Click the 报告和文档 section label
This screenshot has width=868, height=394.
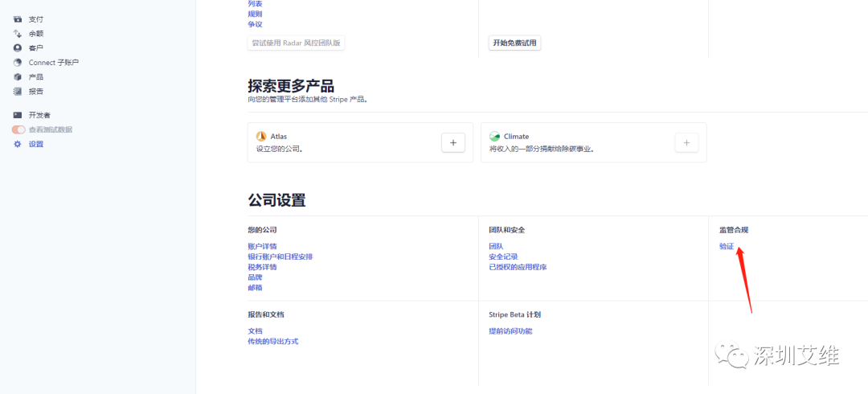click(266, 314)
